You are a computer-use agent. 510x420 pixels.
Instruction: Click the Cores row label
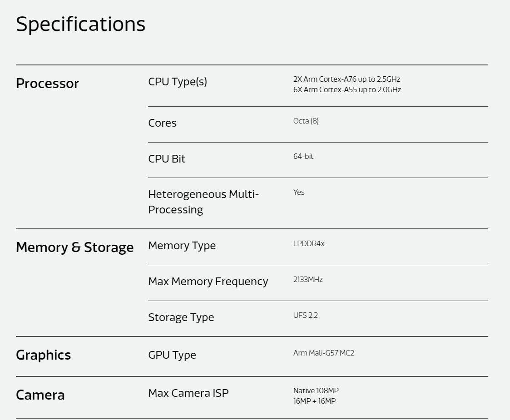[162, 123]
